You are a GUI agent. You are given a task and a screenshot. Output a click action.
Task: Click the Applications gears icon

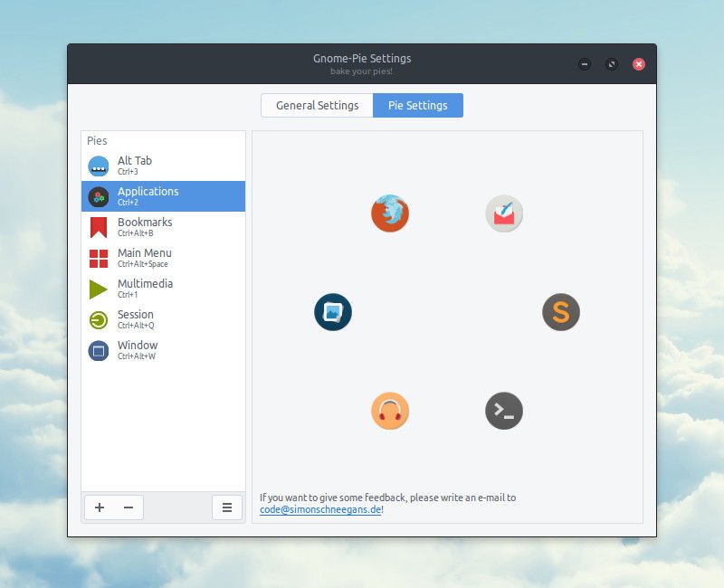point(99,197)
